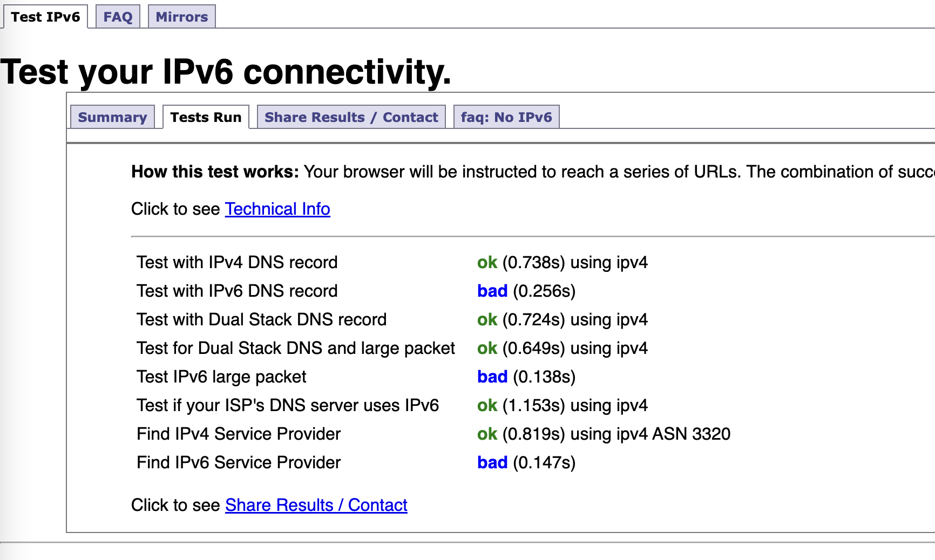
Task: Click the 'Test with IPv4 DNS record' label
Action: [x=237, y=262]
